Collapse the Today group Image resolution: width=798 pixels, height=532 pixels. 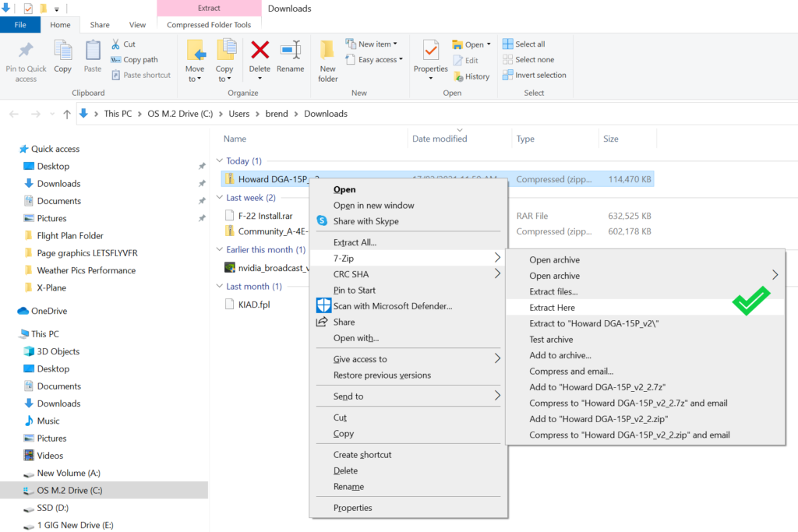coord(220,160)
